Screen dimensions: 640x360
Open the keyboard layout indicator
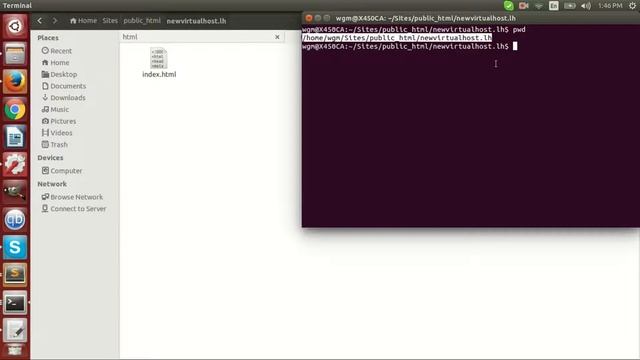[x=554, y=6]
